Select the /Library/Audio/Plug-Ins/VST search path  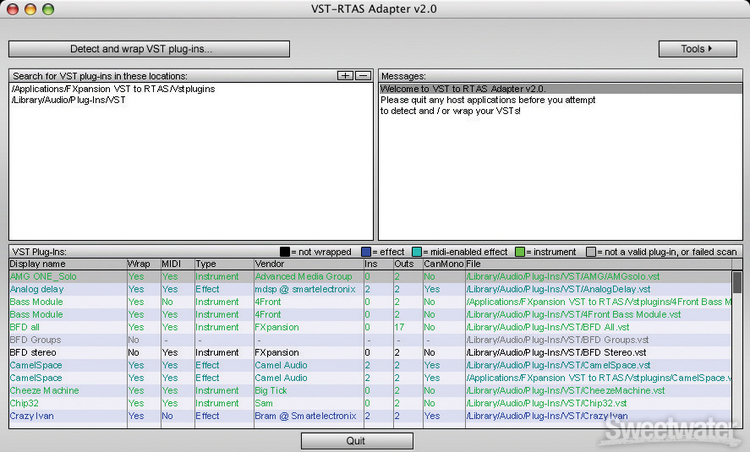coord(68,100)
